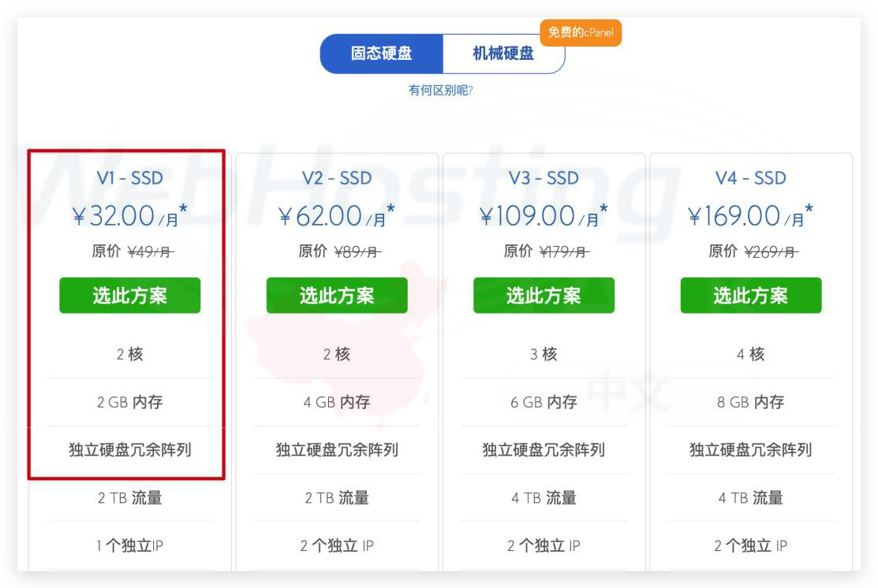Viewport: 878px width, 588px height.
Task: Select the V3 - SSD plan's 选此方案 button
Action: pos(544,296)
